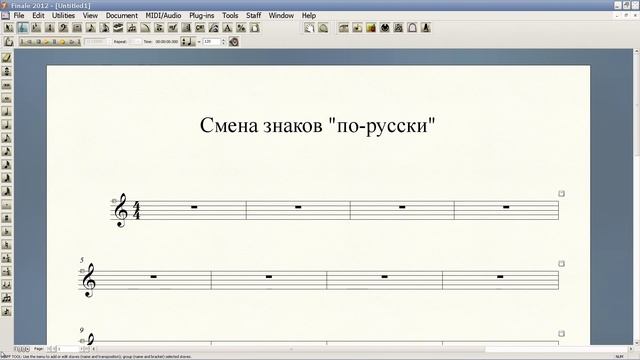Select the Articulation tool
Image resolution: width=640 pixels, height=360 pixels.
pos(159,28)
